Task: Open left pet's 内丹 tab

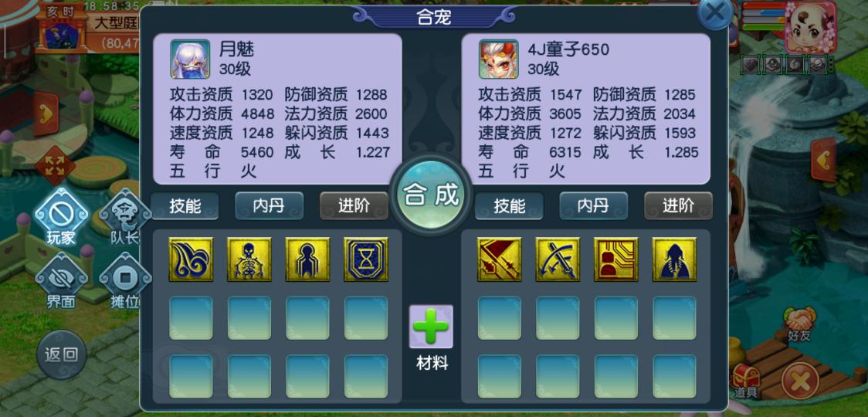Action: click(269, 206)
